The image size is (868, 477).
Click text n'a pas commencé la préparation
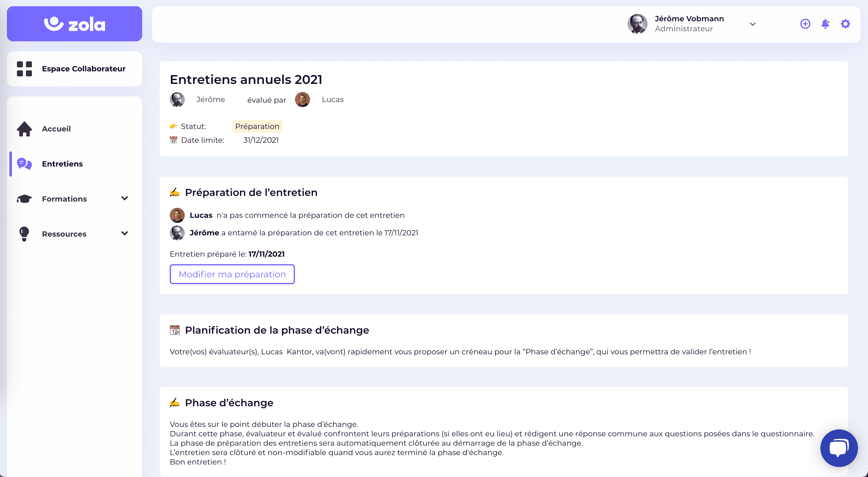tap(310, 215)
